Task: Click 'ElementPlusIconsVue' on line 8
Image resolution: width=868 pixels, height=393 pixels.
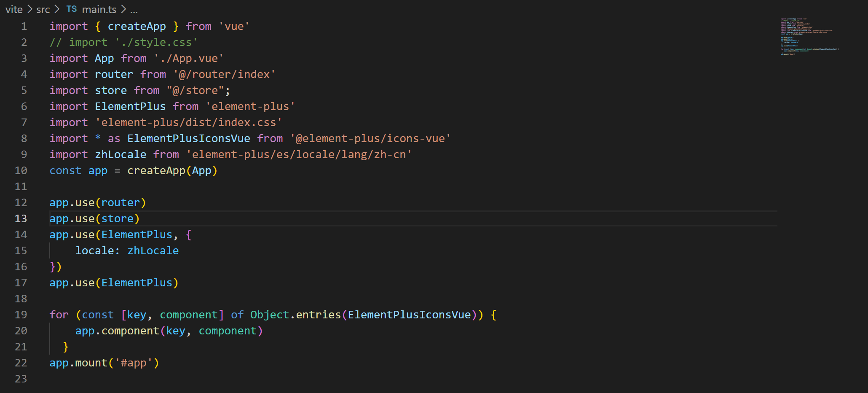Action: [189, 138]
